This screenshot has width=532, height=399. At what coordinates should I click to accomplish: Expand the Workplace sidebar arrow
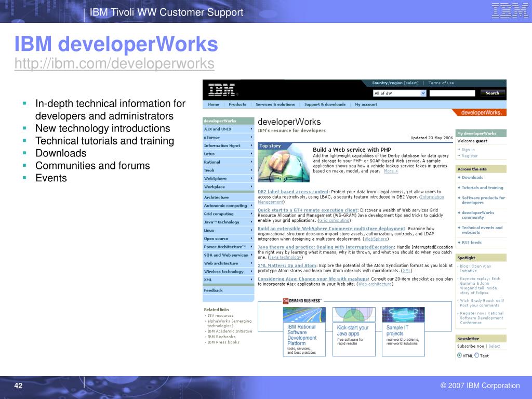click(251, 187)
